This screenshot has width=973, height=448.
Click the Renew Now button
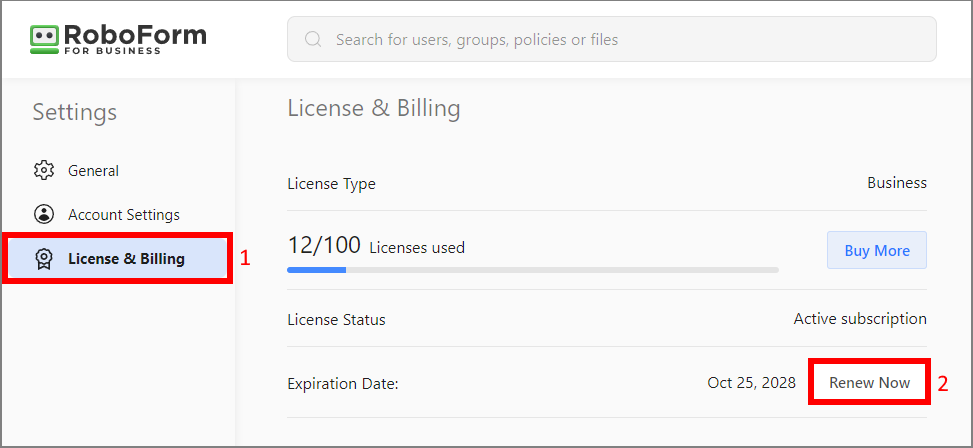(x=869, y=383)
